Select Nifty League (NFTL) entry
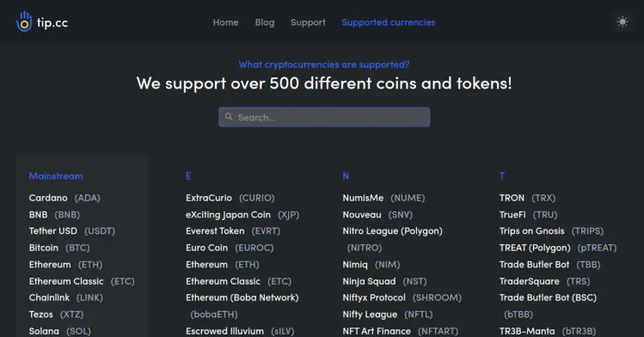Screen dimensions: 644x337 pyautogui.click(x=388, y=315)
